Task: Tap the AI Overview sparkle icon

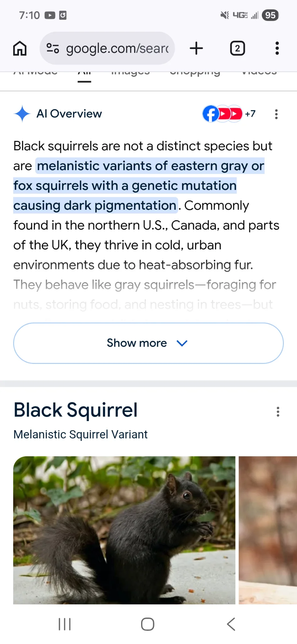Action: (22, 114)
